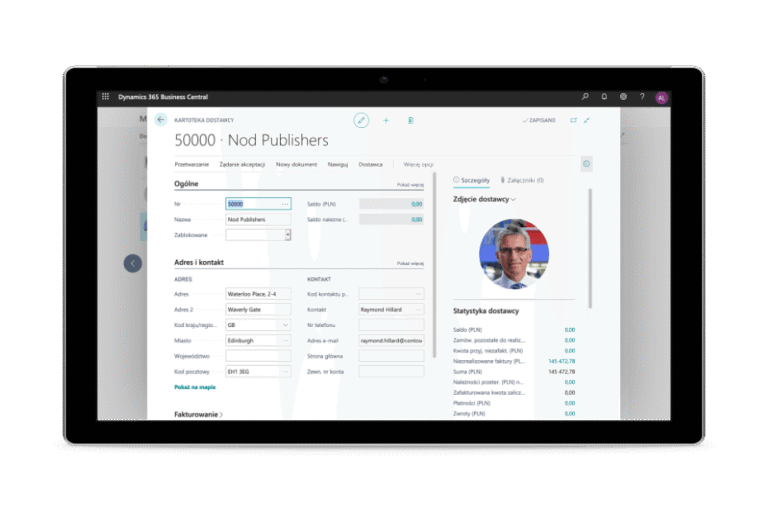Screen dimensions: 768x512
Task: Select the vendor photo thumbnail
Action: click(x=514, y=254)
